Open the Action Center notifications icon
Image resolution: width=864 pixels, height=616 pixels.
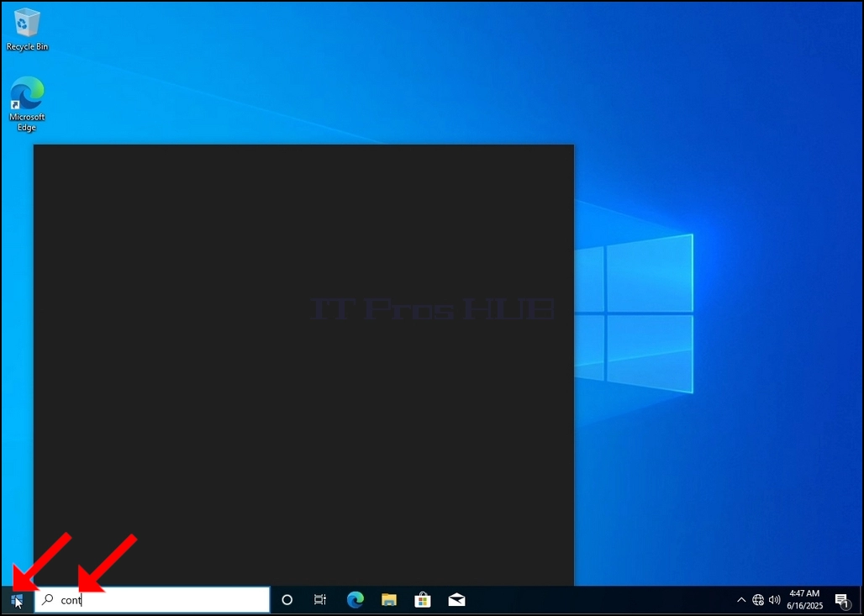tap(842, 601)
